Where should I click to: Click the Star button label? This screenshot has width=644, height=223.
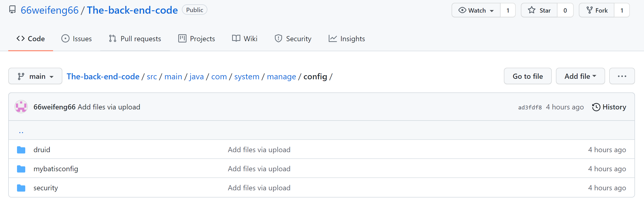click(x=545, y=10)
